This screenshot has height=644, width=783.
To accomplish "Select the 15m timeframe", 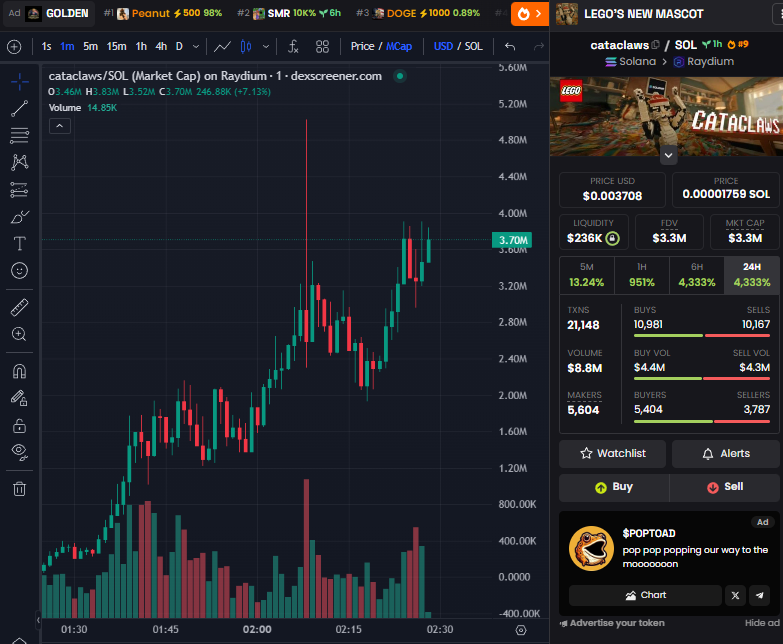I will pyautogui.click(x=116, y=46).
